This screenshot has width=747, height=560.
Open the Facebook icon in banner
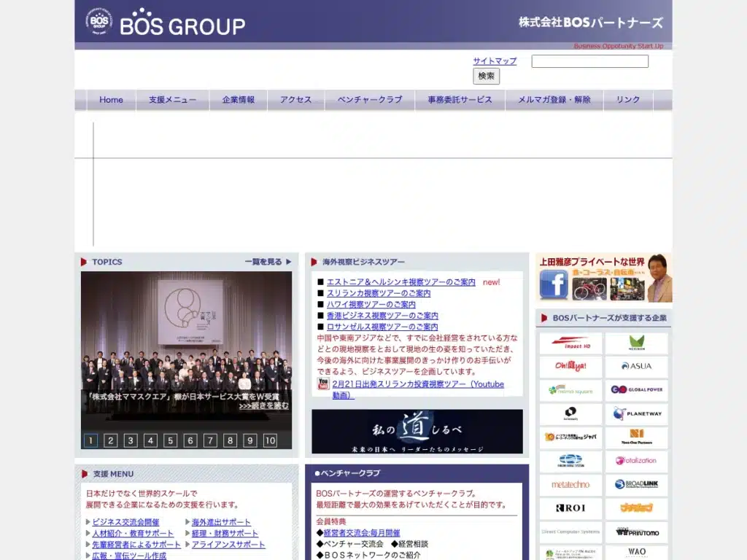point(554,284)
